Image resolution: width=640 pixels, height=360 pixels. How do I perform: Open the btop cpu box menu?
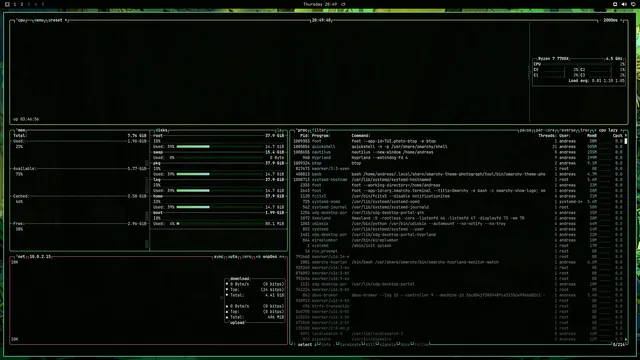coord(21,20)
